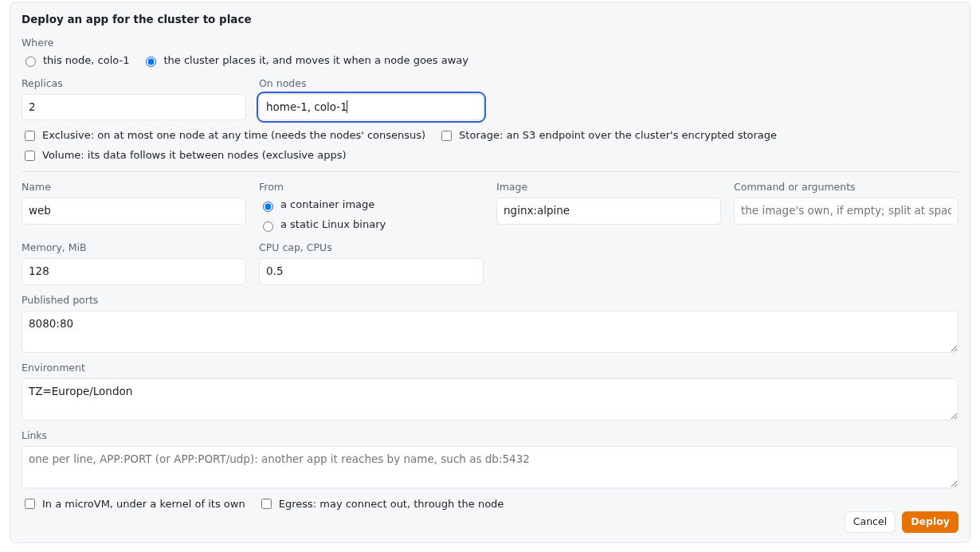
Task: Click the orange Deploy button
Action: pos(930,522)
